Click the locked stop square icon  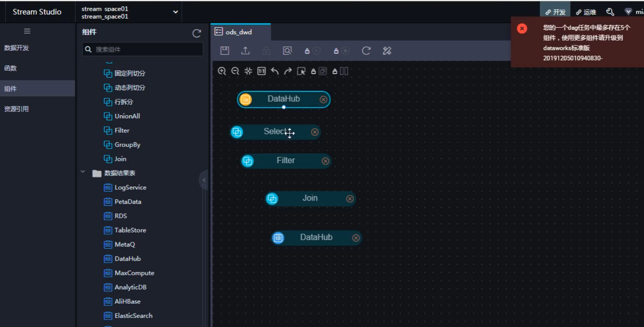tap(342, 51)
